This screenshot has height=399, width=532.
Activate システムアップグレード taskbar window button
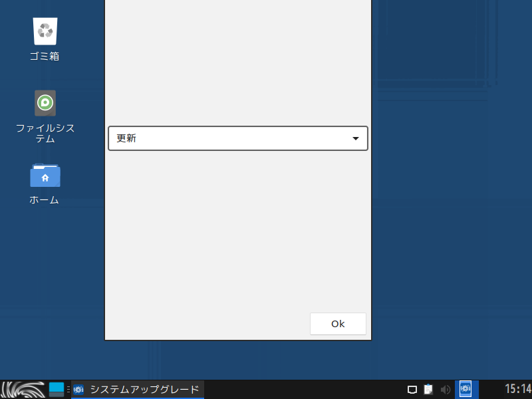138,390
